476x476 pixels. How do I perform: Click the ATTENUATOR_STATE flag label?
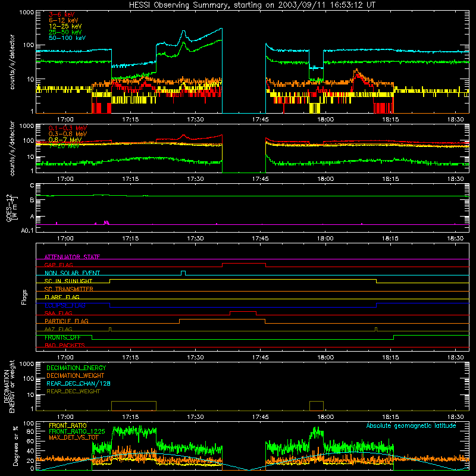point(72,257)
